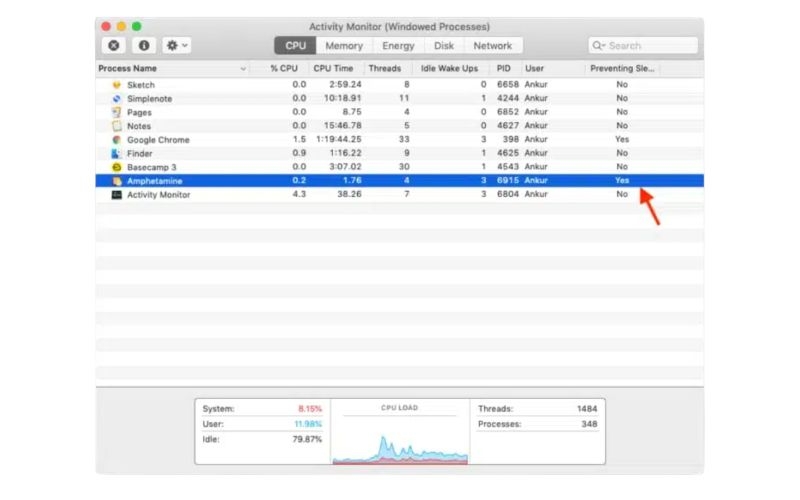
Task: Click the search magnifier icon
Action: pos(597,45)
